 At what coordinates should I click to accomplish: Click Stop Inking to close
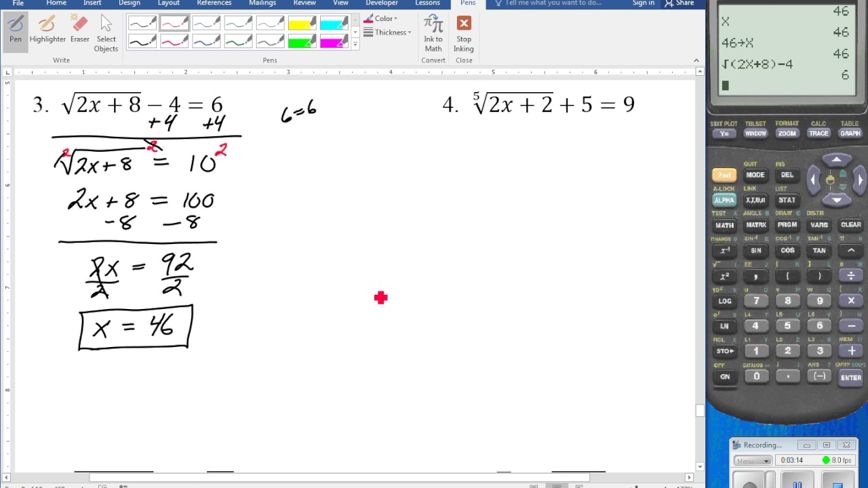point(464,34)
